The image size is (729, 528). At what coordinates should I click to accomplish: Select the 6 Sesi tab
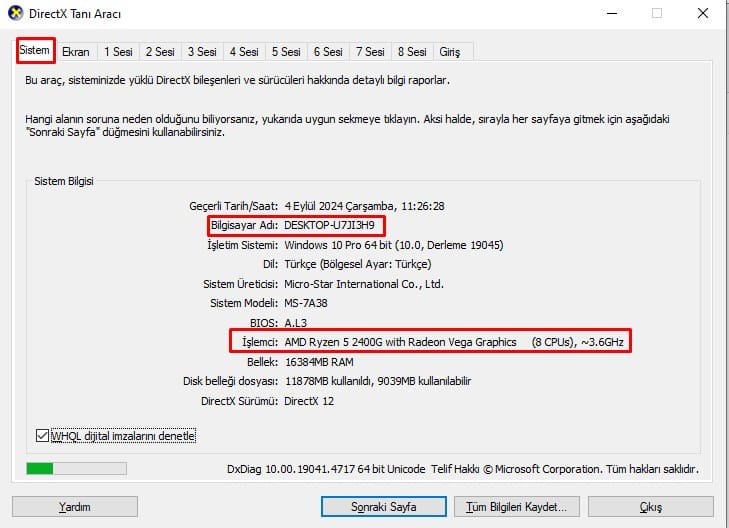(327, 52)
